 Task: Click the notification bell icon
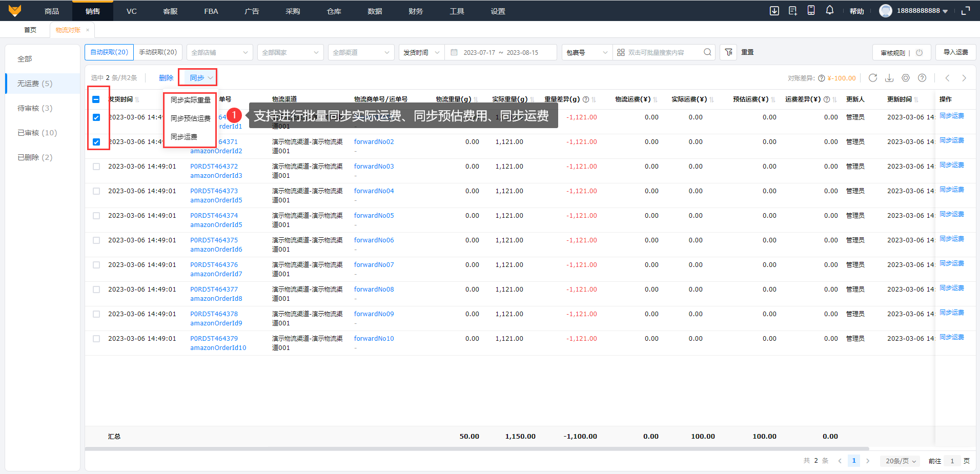click(x=829, y=10)
